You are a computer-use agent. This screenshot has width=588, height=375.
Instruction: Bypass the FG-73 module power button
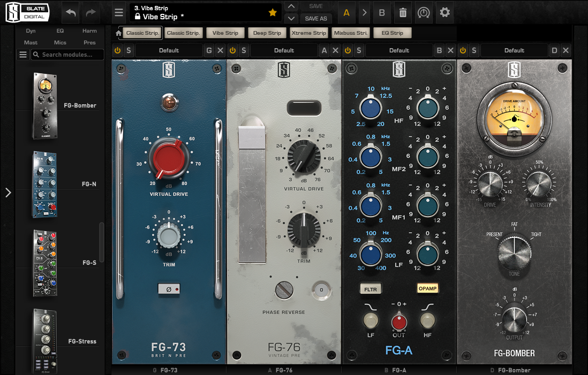click(117, 50)
